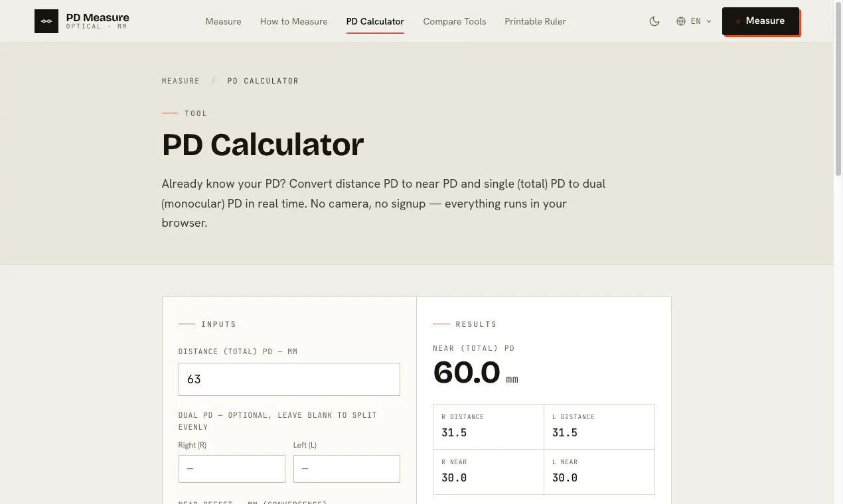
Task: Click the PD Measure brand name
Action: [98, 18]
